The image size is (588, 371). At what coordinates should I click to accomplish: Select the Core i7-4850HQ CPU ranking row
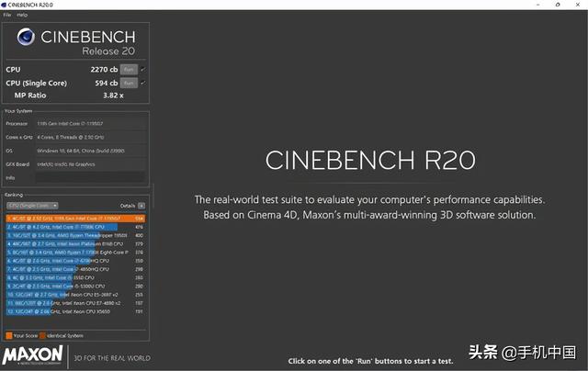click(75, 269)
